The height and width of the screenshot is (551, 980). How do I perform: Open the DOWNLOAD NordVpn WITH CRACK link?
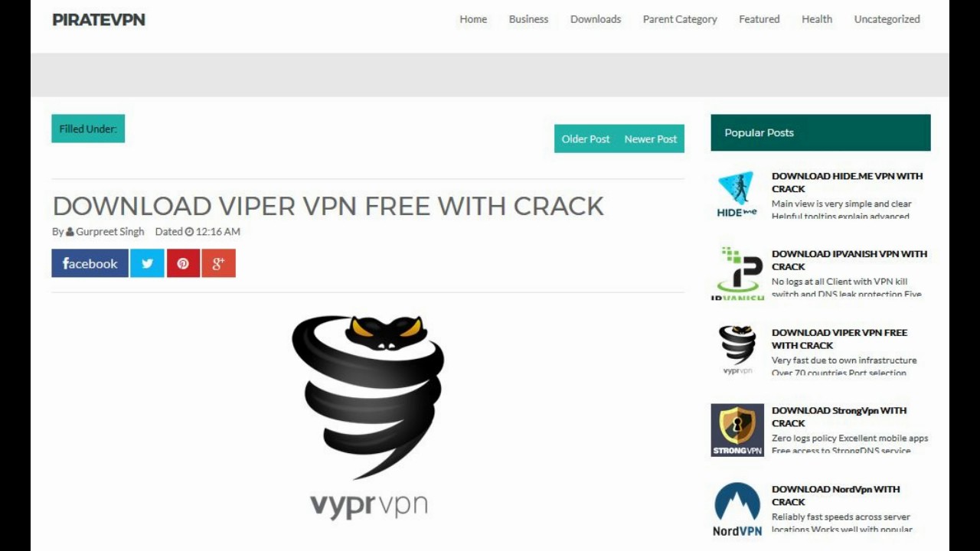(836, 495)
